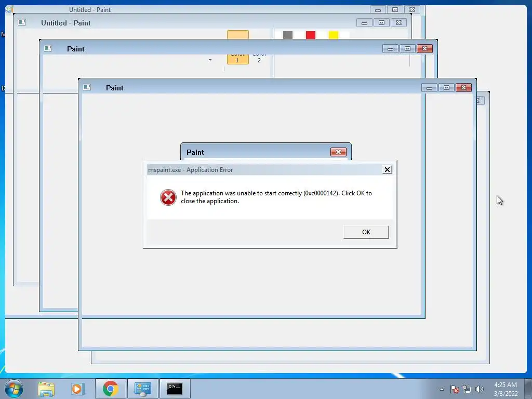Select the Color 2 button
This screenshot has height=399, width=532.
[259, 57]
